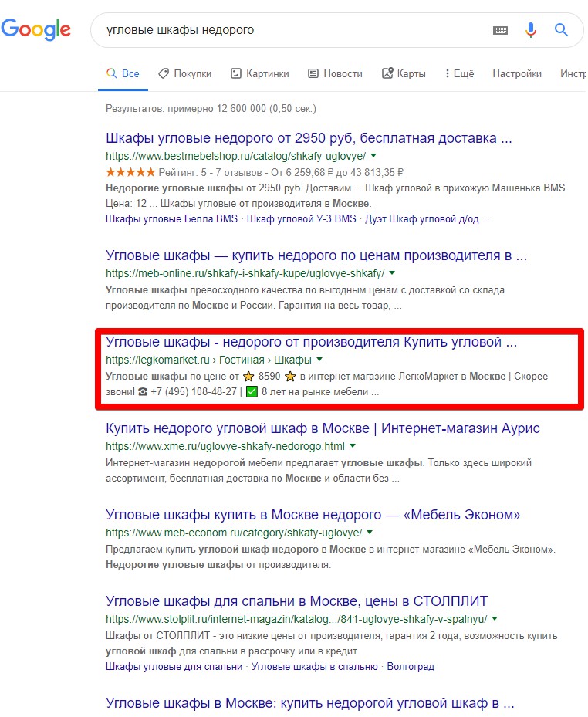This screenshot has width=588, height=717.
Task: Open the Угловые шкафы в спальню sitelink
Action: [315, 667]
